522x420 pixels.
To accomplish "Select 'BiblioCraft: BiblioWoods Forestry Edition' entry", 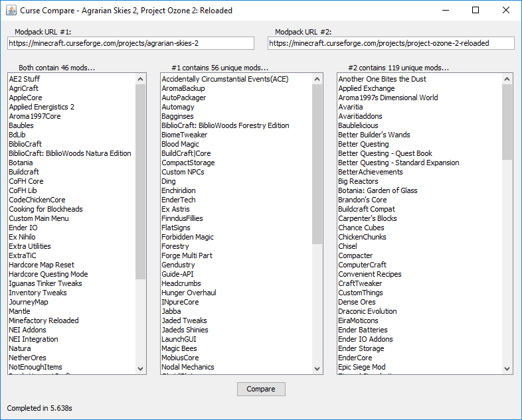I will [225, 125].
